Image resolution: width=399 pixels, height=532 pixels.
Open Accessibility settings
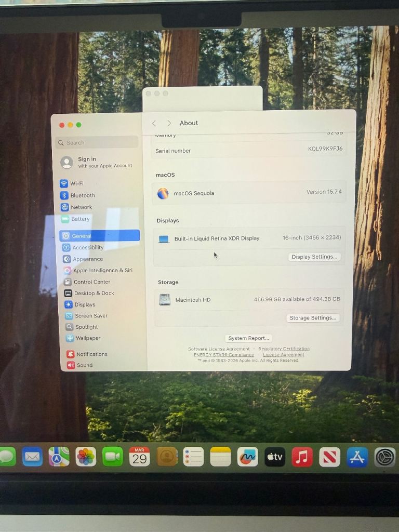(x=88, y=248)
